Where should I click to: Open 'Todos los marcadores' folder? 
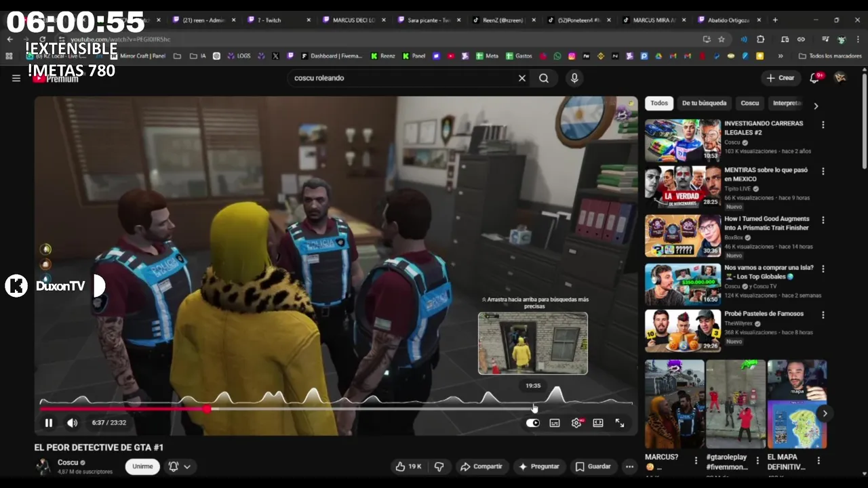point(830,56)
